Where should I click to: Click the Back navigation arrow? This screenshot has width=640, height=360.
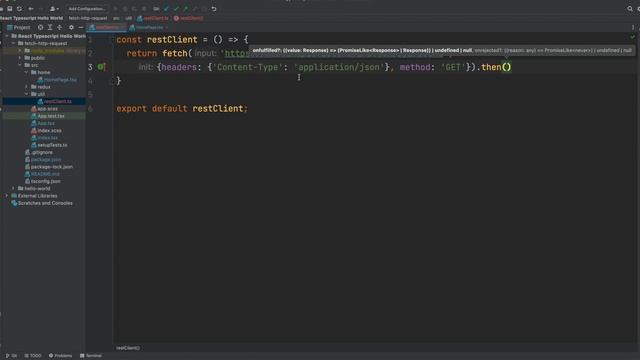coord(31,9)
